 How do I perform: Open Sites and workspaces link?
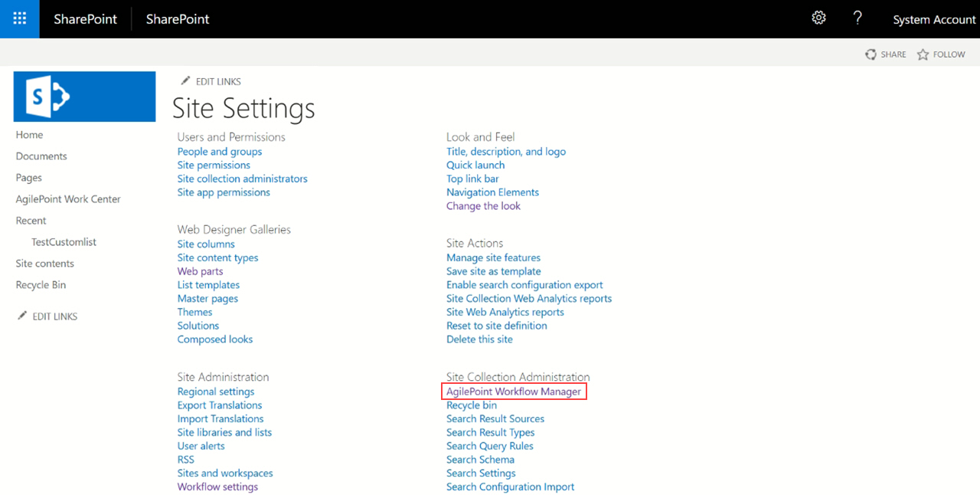point(225,474)
